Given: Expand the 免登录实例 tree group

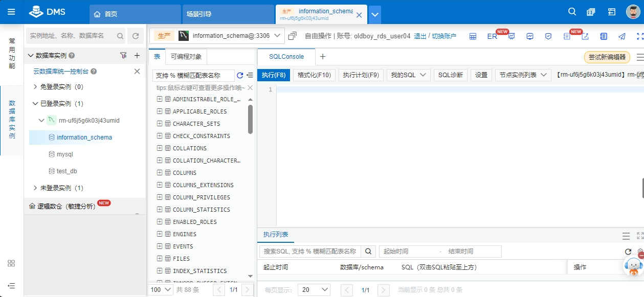Looking at the screenshot, I should [35, 87].
